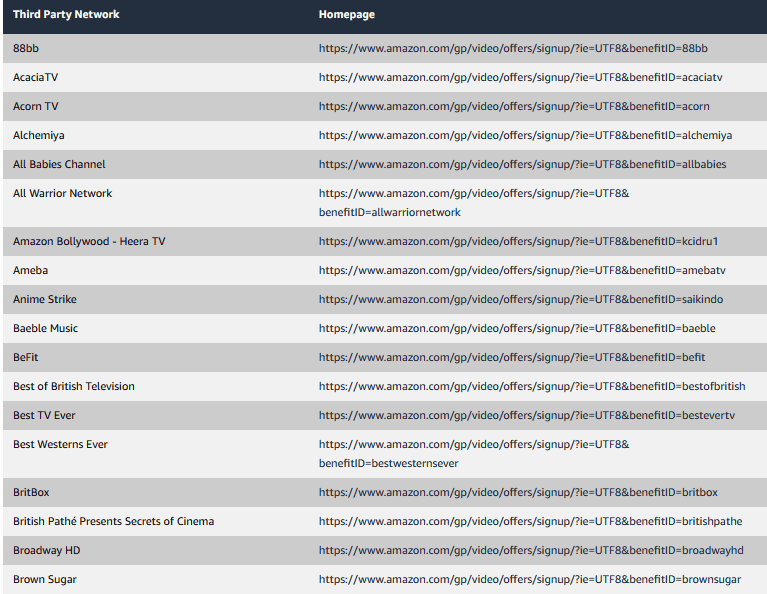Open the URL ending benefitID=broadwayhd
Image resolution: width=767 pixels, height=594 pixels.
(531, 550)
